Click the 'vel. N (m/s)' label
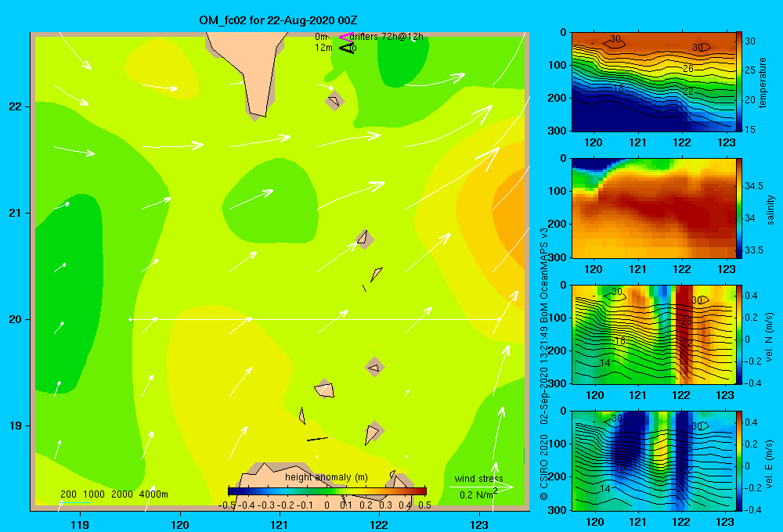Image resolution: width=783 pixels, height=532 pixels. [769, 337]
